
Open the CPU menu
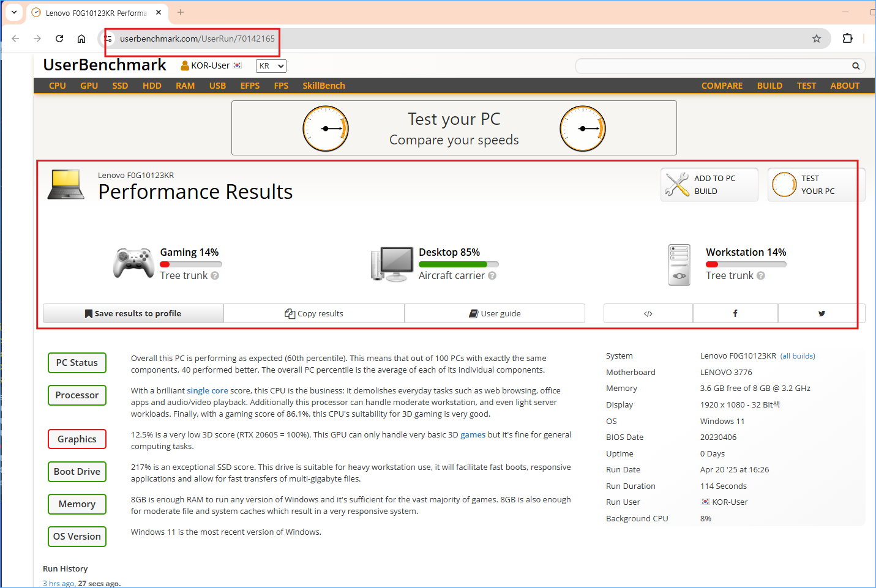[x=58, y=86]
